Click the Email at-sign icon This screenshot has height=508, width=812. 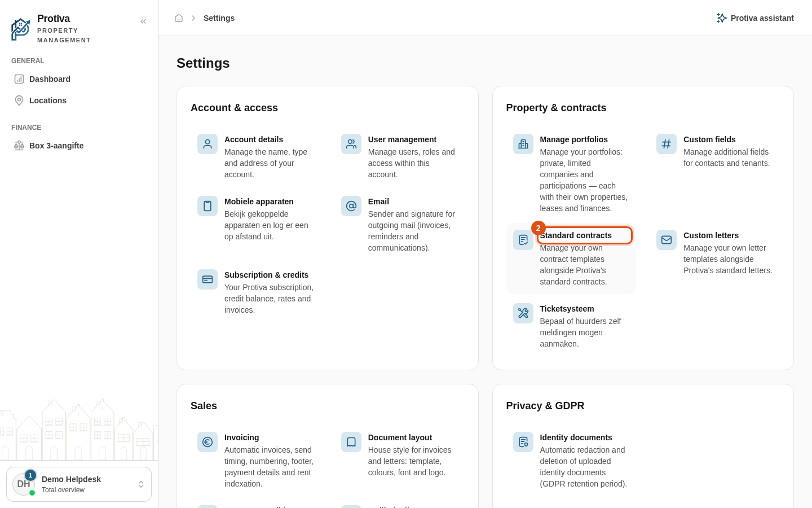pos(351,206)
